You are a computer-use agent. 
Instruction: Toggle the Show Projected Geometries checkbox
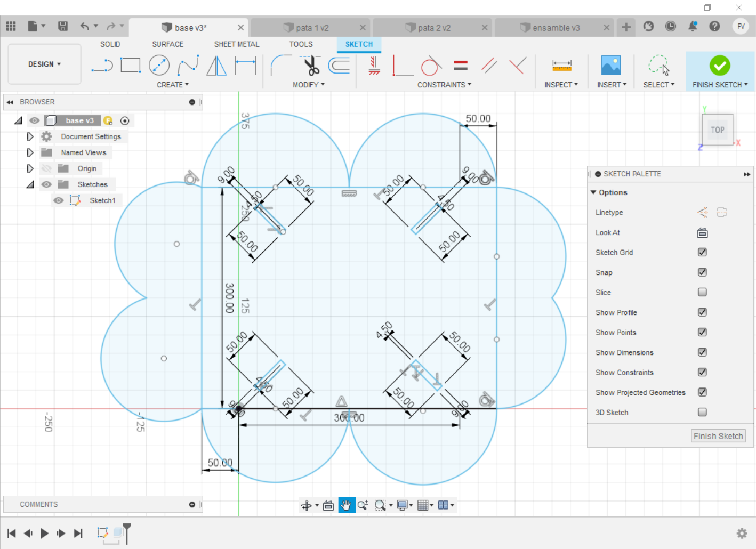point(703,392)
